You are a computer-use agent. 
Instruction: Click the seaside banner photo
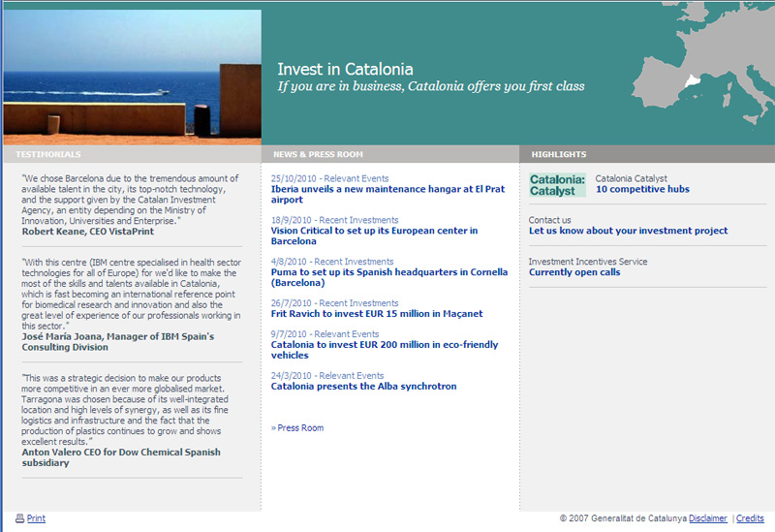[x=132, y=78]
